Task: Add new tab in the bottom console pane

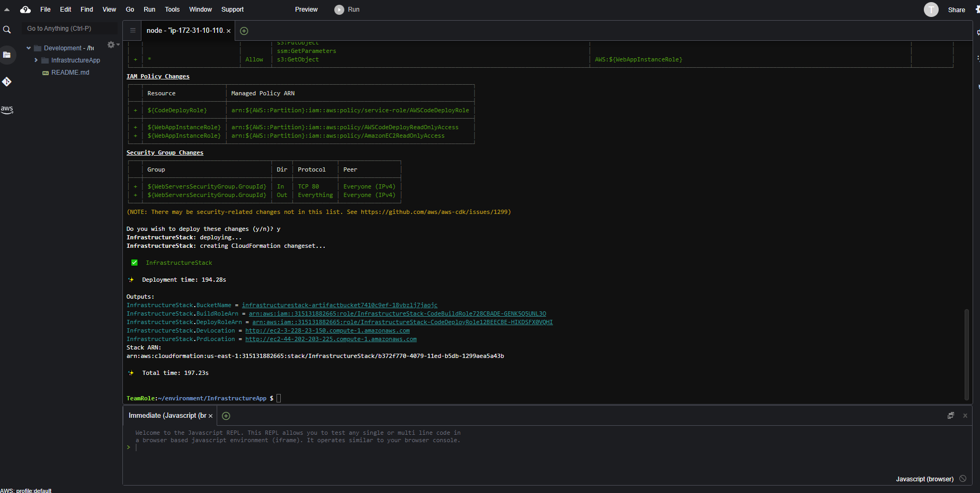Action: click(x=226, y=416)
